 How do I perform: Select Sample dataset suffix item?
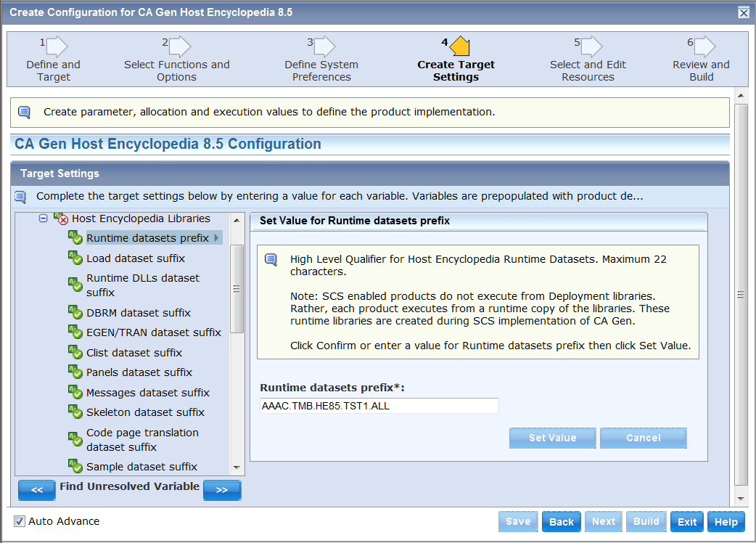point(141,467)
